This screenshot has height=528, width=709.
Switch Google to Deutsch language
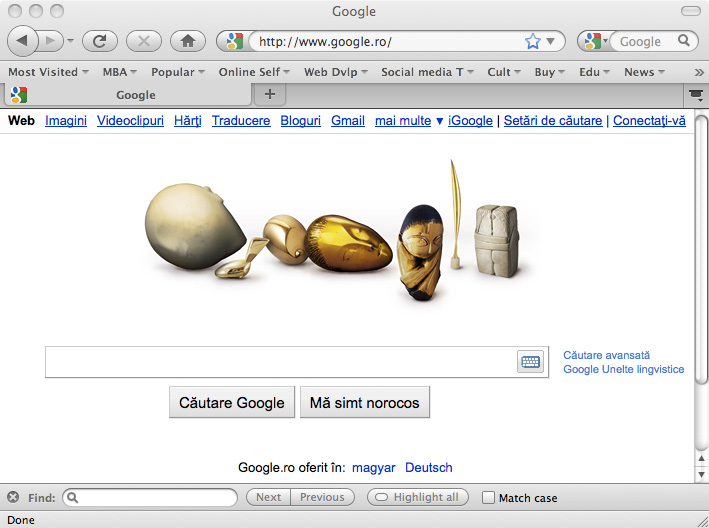point(429,467)
